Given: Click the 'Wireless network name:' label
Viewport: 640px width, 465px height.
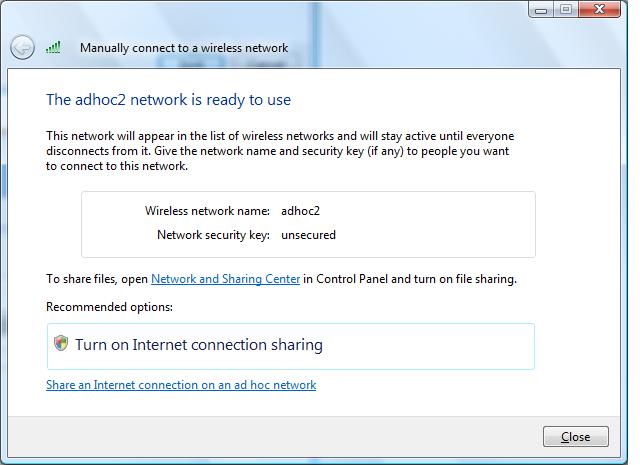Looking at the screenshot, I should click(x=207, y=211).
